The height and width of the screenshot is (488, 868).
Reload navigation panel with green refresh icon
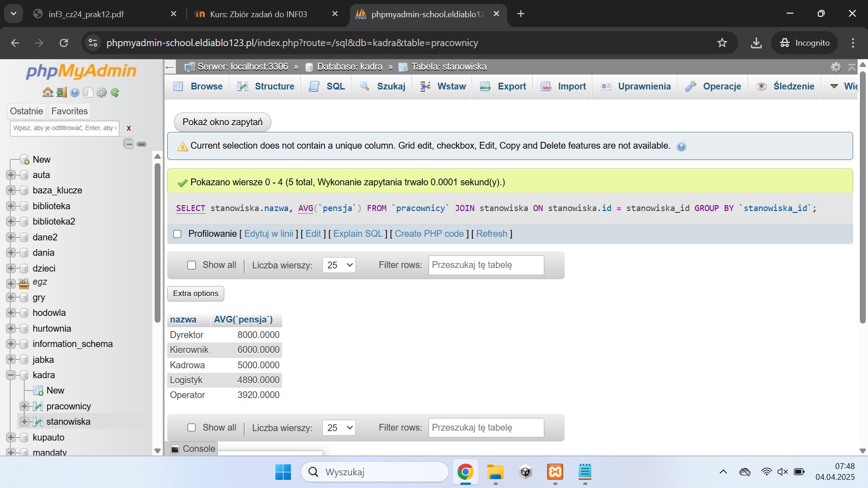(115, 93)
